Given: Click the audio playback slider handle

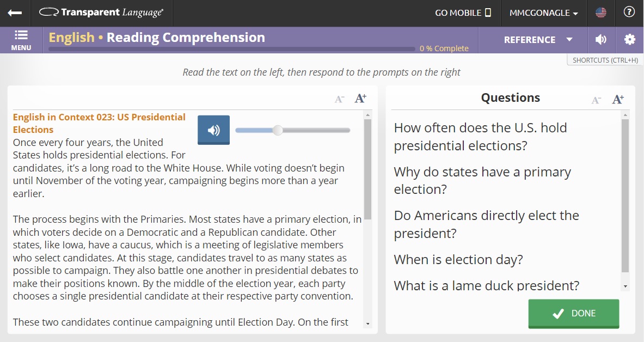Looking at the screenshot, I should point(278,130).
